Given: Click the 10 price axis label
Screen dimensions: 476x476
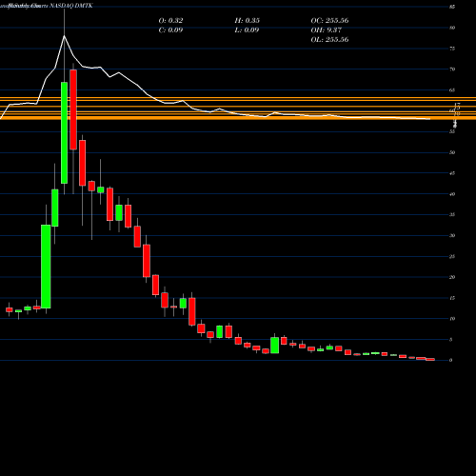Looking at the screenshot, I should click(x=452, y=319).
